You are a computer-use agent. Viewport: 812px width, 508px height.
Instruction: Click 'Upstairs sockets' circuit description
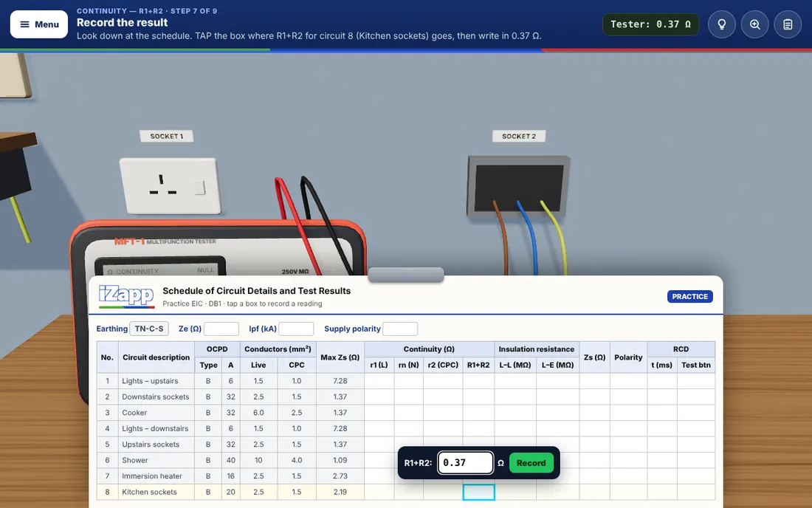click(150, 444)
